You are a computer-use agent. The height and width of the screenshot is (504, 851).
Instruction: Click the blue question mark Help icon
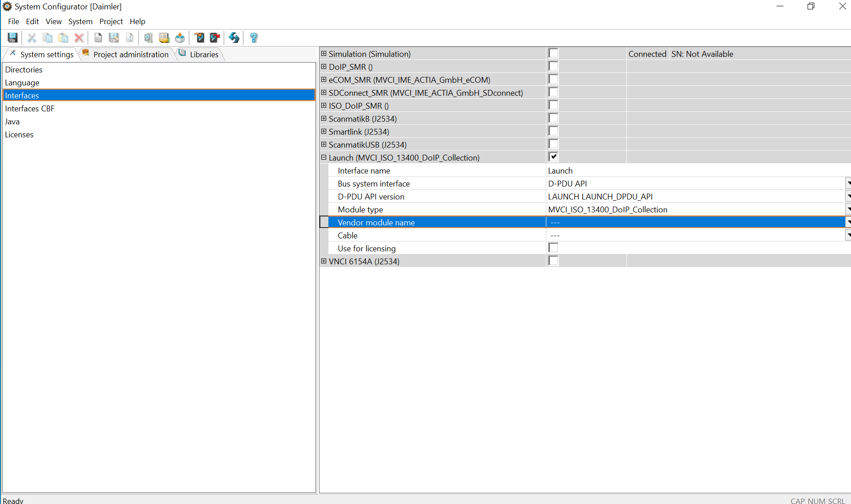[254, 38]
